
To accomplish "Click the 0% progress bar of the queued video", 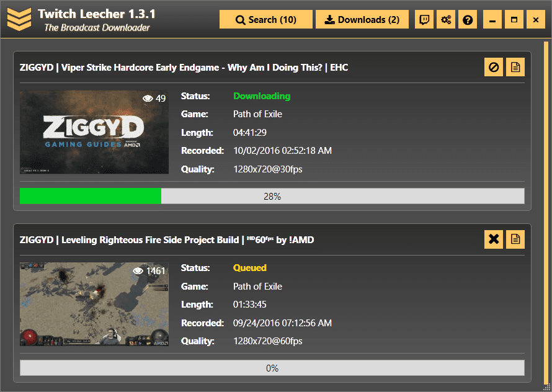I will point(272,368).
